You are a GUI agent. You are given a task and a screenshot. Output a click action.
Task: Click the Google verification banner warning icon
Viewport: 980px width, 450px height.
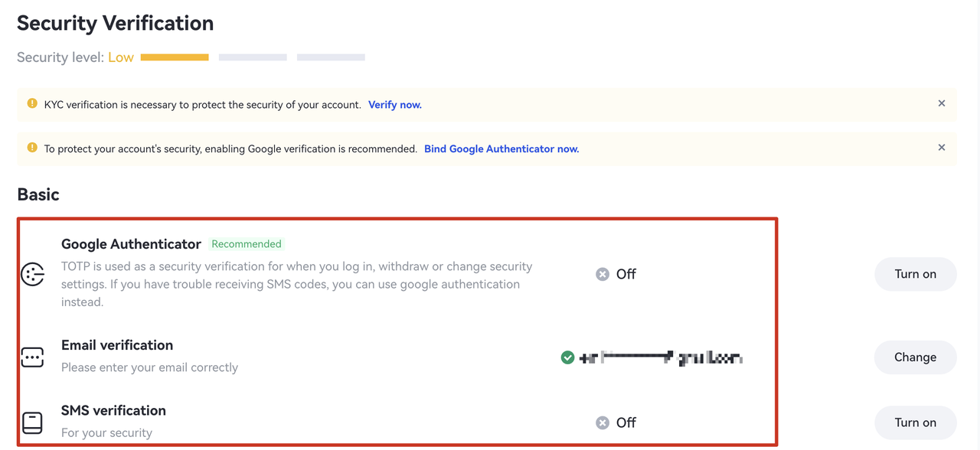32,148
